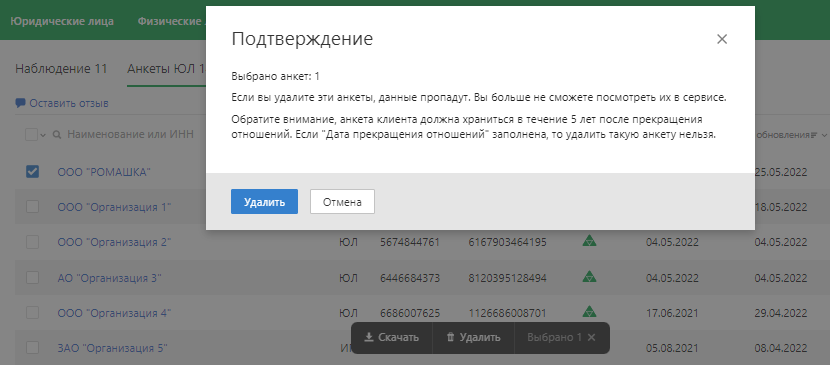Click the green triangle icon for Организация 4

589,311
